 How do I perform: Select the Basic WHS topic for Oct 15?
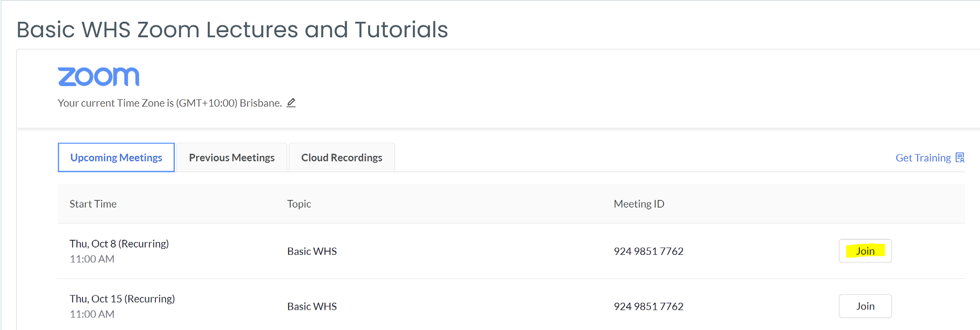click(x=312, y=306)
